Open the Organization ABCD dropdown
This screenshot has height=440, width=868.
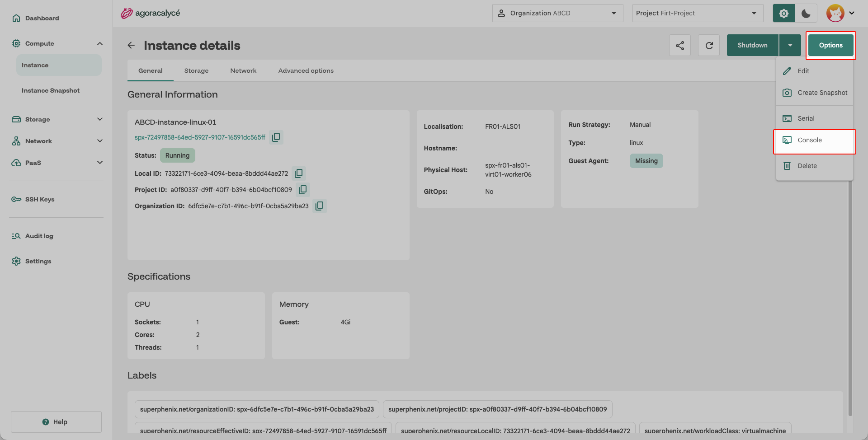557,13
